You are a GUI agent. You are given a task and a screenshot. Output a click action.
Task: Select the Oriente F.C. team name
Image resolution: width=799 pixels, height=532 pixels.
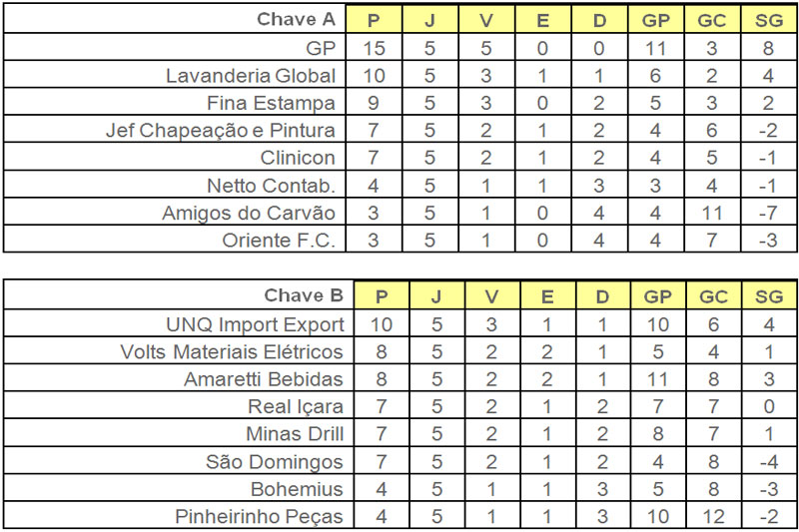click(x=284, y=240)
